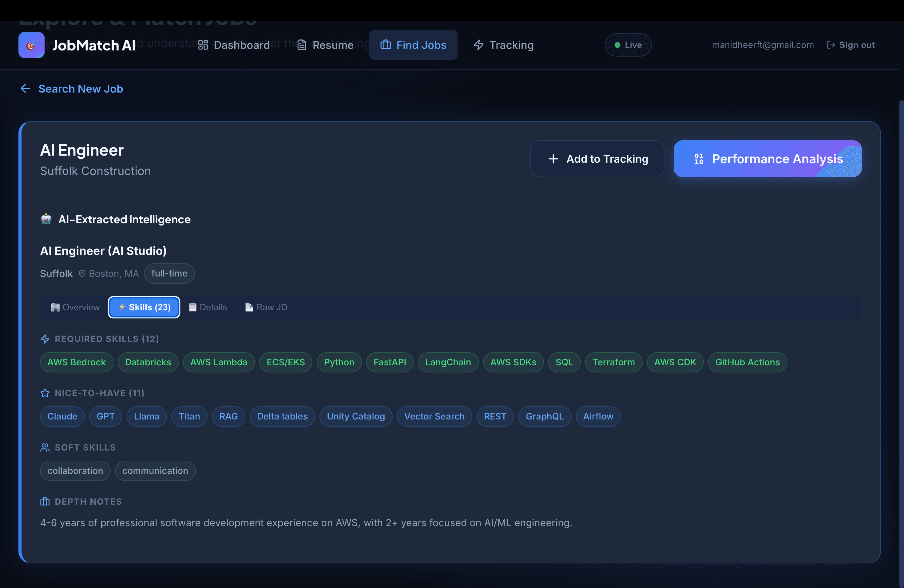Viewport: 904px width, 588px height.
Task: Click the Live status badge
Action: 628,45
